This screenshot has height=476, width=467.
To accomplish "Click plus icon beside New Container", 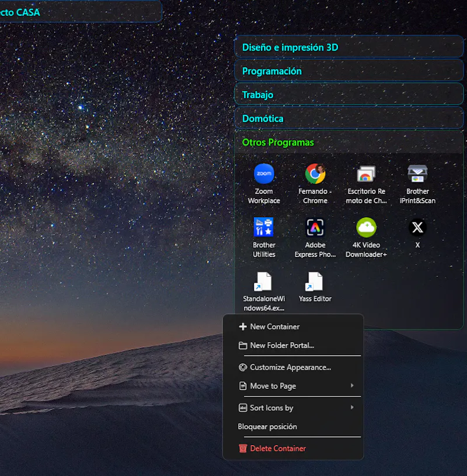I will tap(243, 326).
